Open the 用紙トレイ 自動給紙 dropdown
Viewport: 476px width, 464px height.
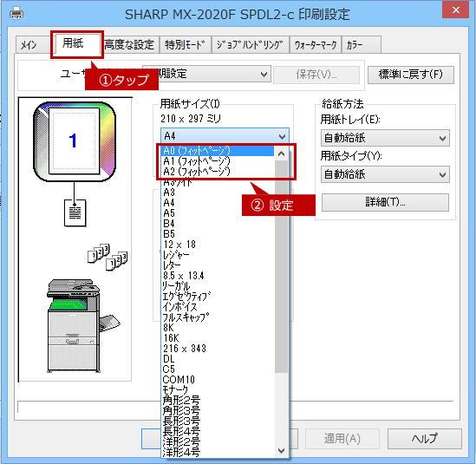pos(385,138)
